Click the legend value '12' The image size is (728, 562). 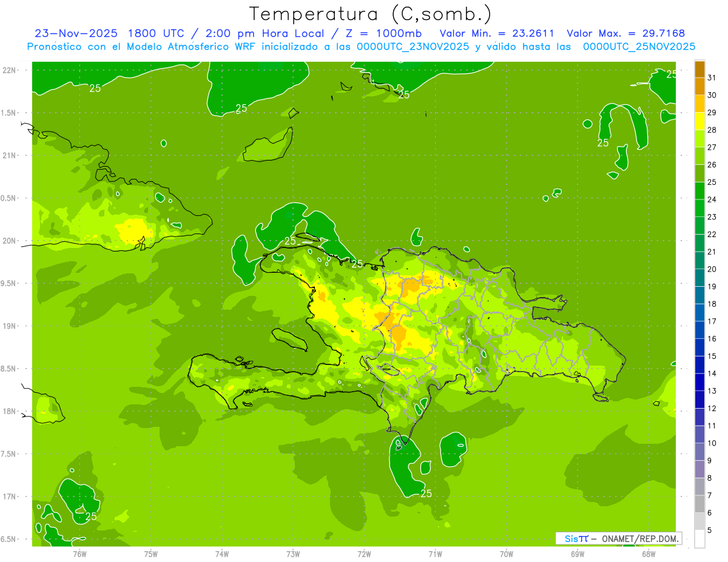[x=712, y=409]
